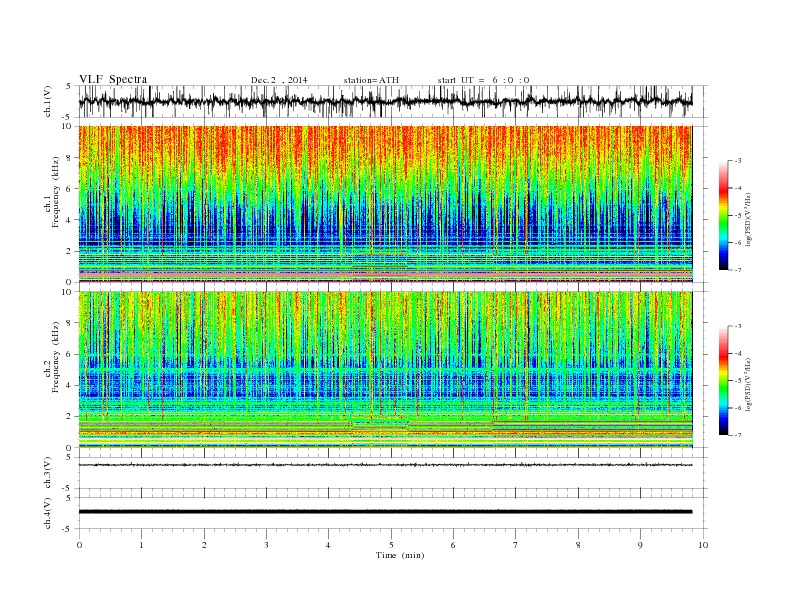Click the "start UT = 6 :0 :0" text

pos(483,80)
